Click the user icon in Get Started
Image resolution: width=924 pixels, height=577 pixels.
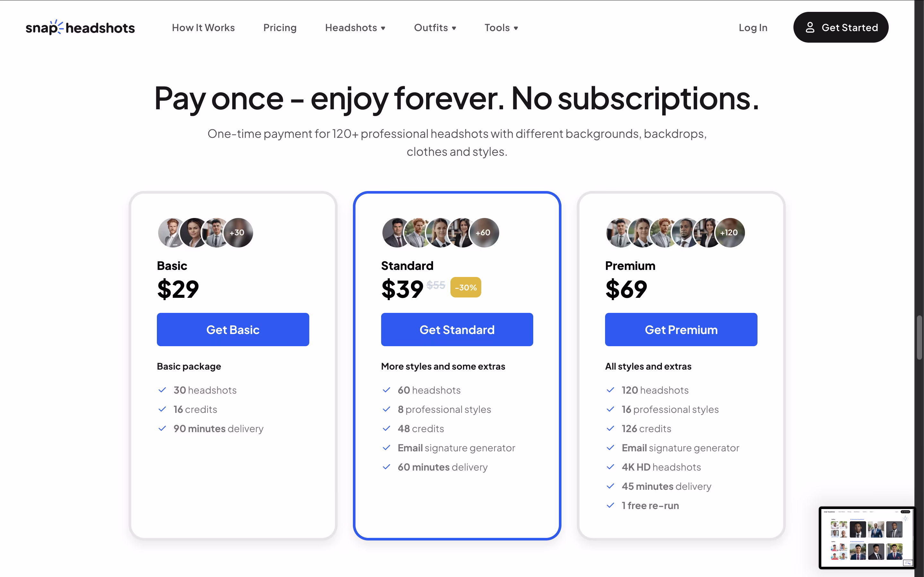click(x=810, y=28)
